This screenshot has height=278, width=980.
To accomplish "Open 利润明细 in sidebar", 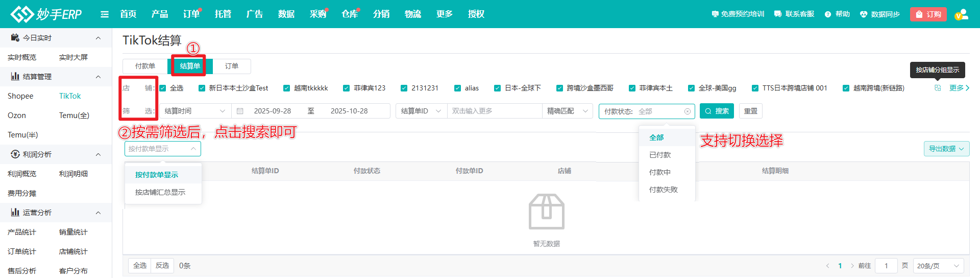I will tap(73, 174).
